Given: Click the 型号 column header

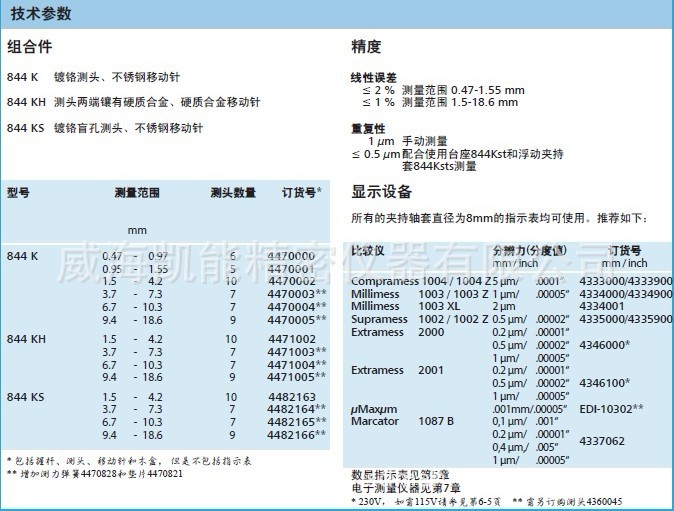Looking at the screenshot, I should point(18,193).
